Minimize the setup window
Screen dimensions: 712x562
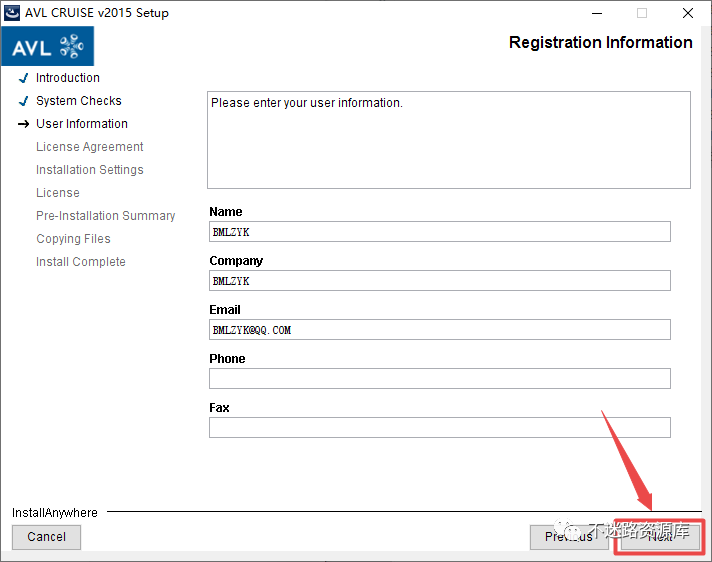[597, 13]
